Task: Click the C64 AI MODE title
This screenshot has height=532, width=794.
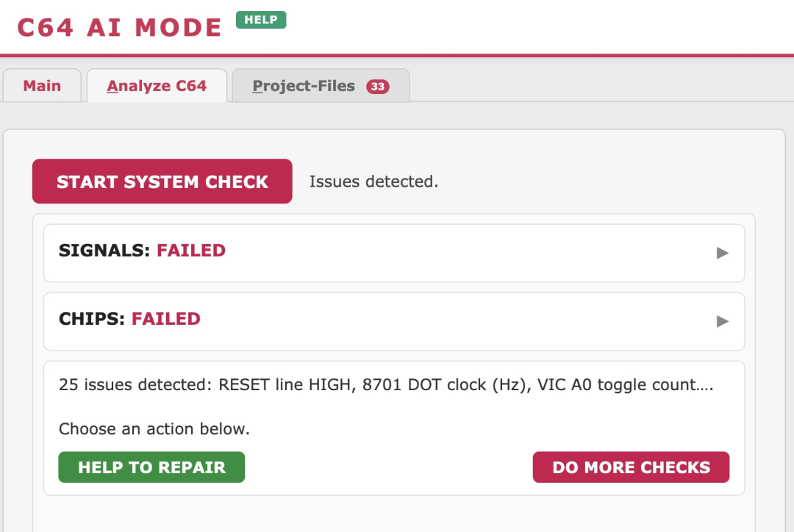Action: [120, 27]
